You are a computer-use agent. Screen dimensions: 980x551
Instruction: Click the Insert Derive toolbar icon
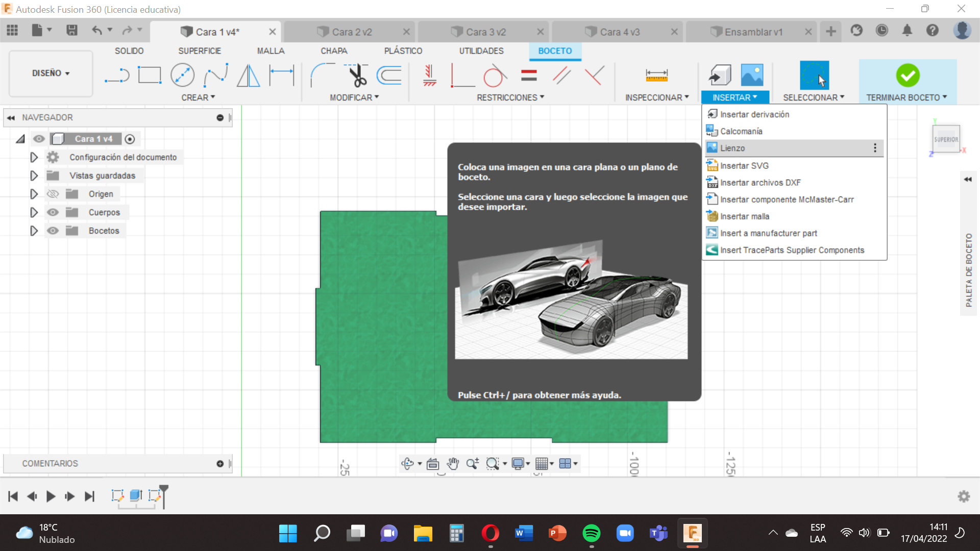[720, 76]
